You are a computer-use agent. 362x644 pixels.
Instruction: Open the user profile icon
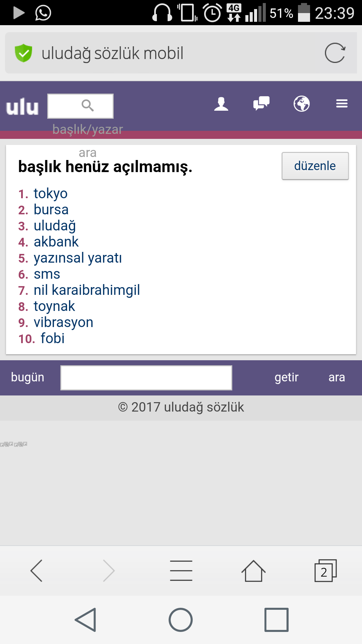221,104
